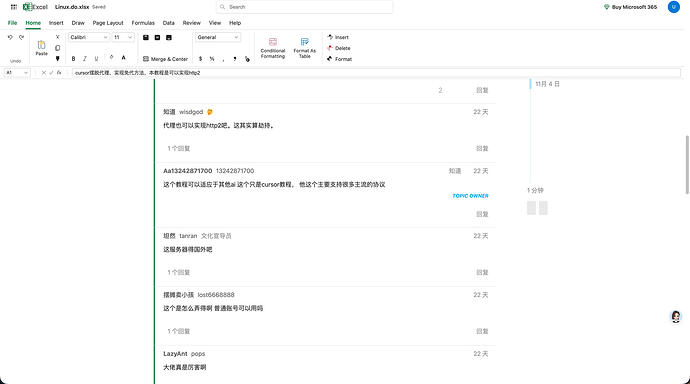Click Insert in the cells group
Screen dimensions: 690x384
338,37
